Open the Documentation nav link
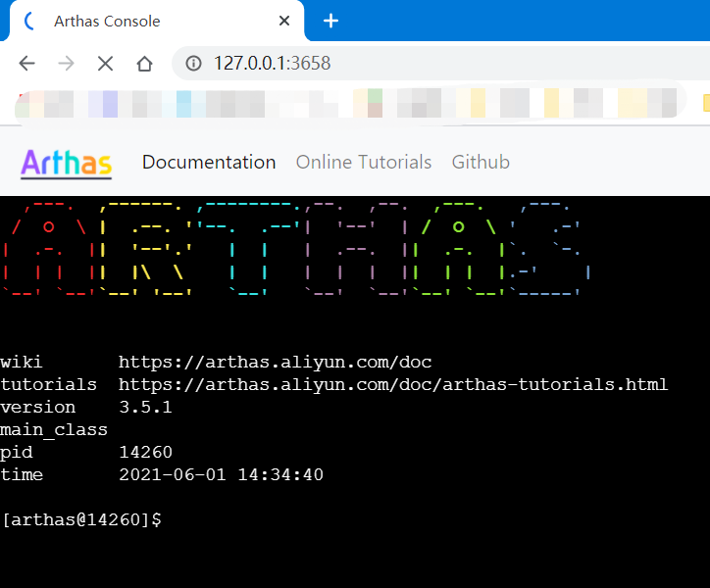This screenshot has height=588, width=710. pyautogui.click(x=209, y=162)
